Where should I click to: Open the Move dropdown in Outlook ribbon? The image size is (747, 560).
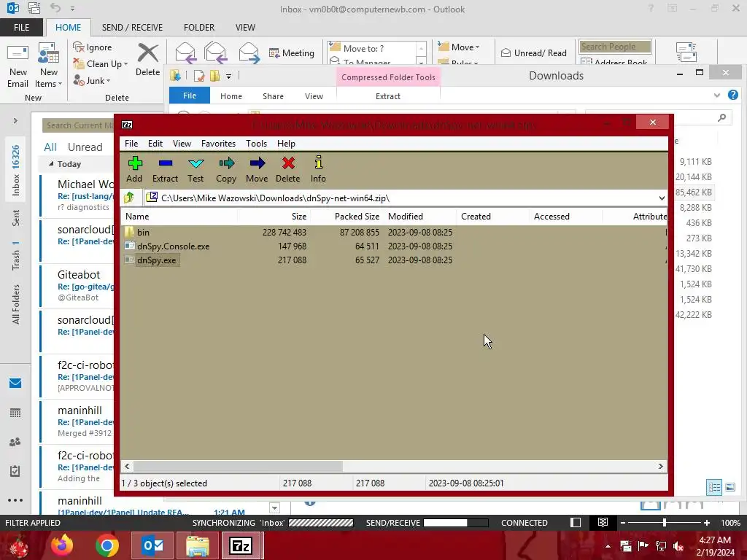[x=459, y=47]
